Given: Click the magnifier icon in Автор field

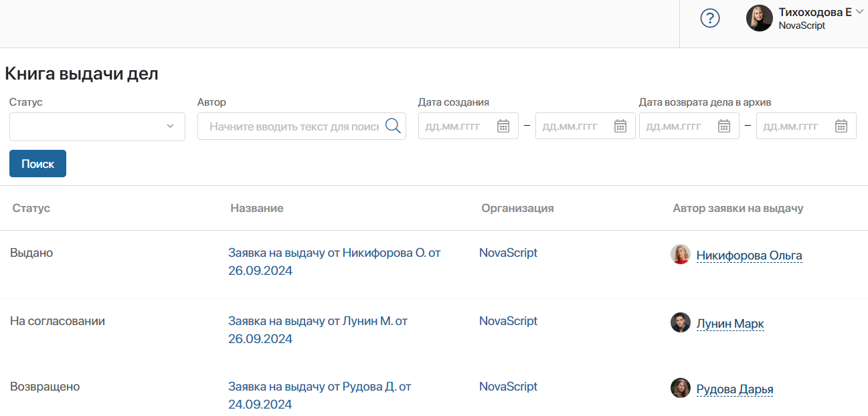Looking at the screenshot, I should [x=393, y=126].
